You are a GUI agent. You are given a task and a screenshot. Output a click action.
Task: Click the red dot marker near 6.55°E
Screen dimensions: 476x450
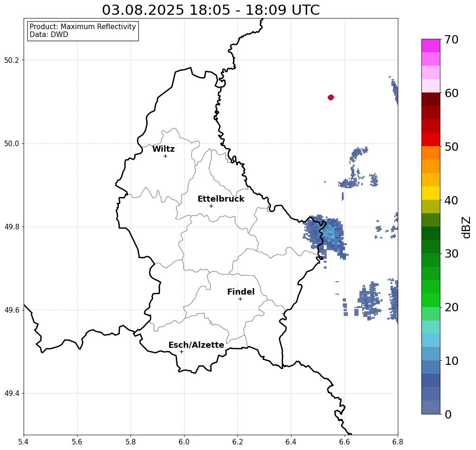pyautogui.click(x=330, y=98)
